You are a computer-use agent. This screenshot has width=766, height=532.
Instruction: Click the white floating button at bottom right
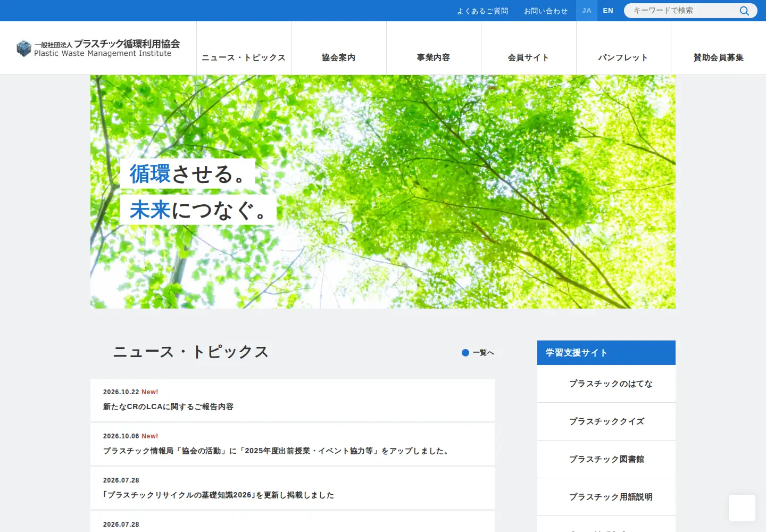tap(742, 508)
